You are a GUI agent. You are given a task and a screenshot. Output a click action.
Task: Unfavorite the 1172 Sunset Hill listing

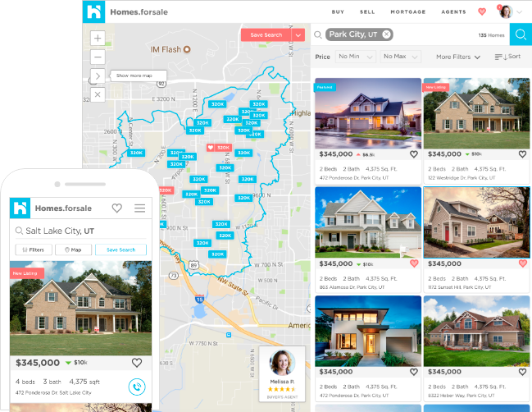[x=522, y=263]
